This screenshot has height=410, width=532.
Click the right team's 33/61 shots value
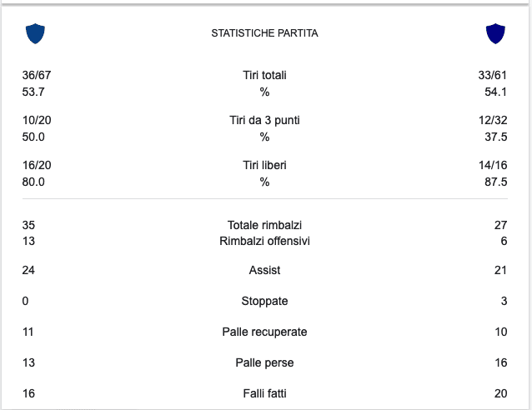tap(492, 75)
